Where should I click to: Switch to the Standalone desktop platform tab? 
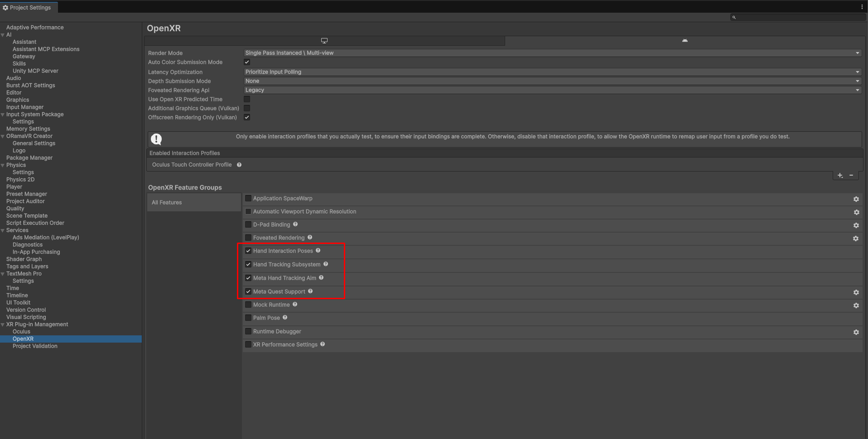[x=324, y=41]
